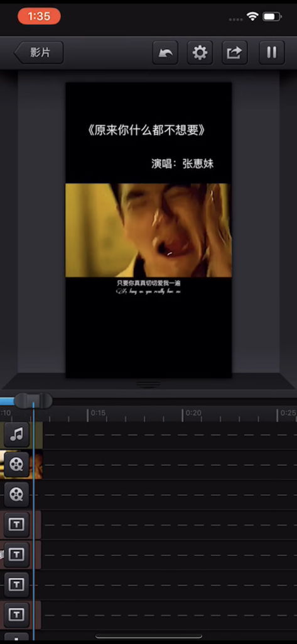Select the third text track icon
The image size is (297, 644).
(16, 584)
